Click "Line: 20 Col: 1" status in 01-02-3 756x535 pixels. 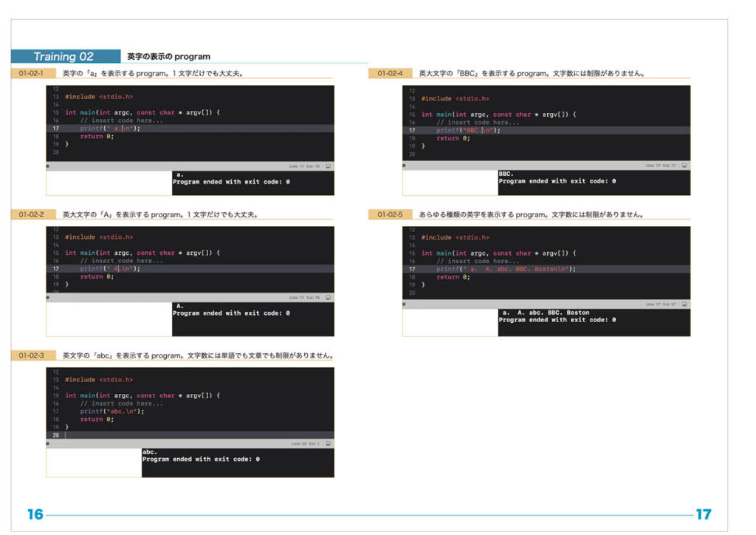click(304, 443)
